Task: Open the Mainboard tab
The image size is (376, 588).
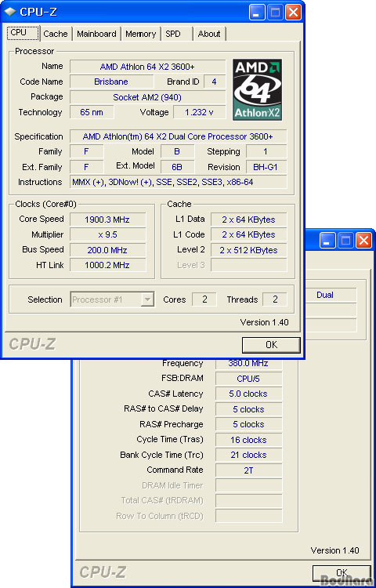Action: (96, 34)
